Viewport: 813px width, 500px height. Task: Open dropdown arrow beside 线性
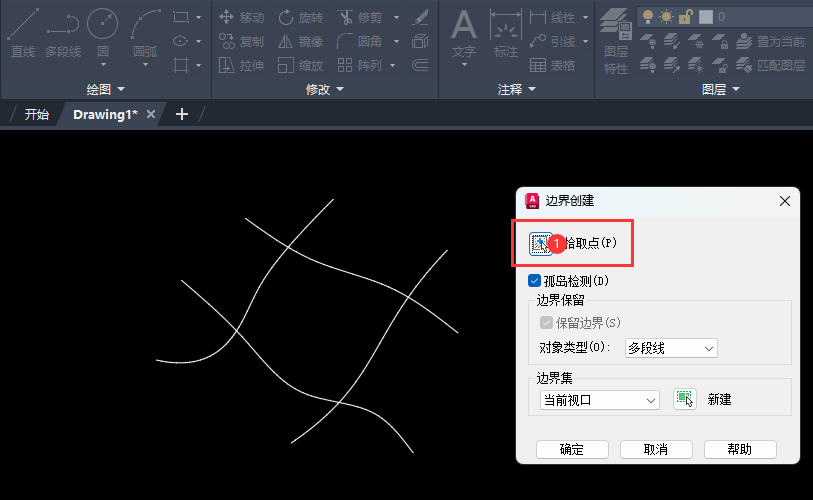pyautogui.click(x=585, y=18)
